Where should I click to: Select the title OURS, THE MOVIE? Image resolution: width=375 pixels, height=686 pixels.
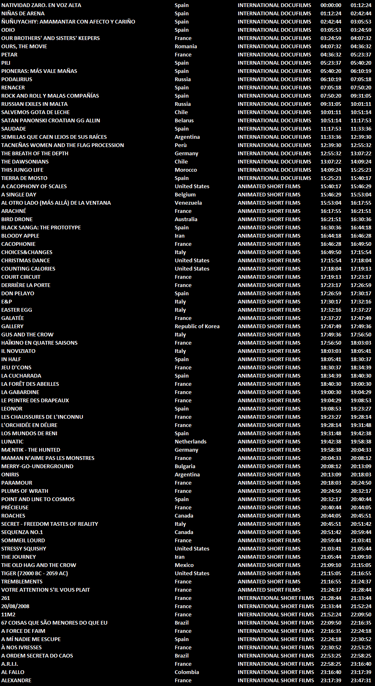24,46
